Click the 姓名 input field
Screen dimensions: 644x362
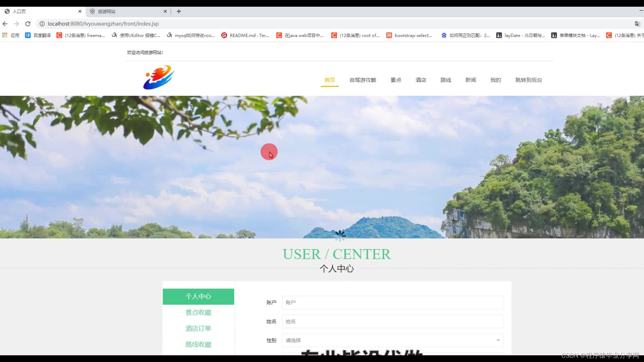[x=392, y=321]
